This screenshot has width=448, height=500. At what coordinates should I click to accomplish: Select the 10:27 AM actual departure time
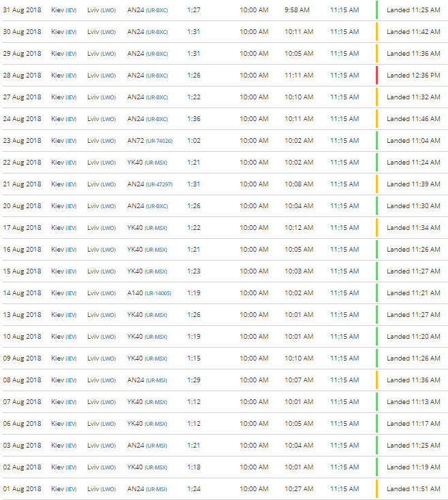tap(299, 489)
